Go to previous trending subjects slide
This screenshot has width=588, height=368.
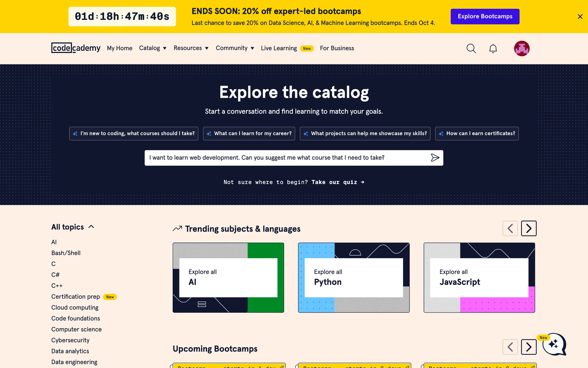(x=510, y=228)
